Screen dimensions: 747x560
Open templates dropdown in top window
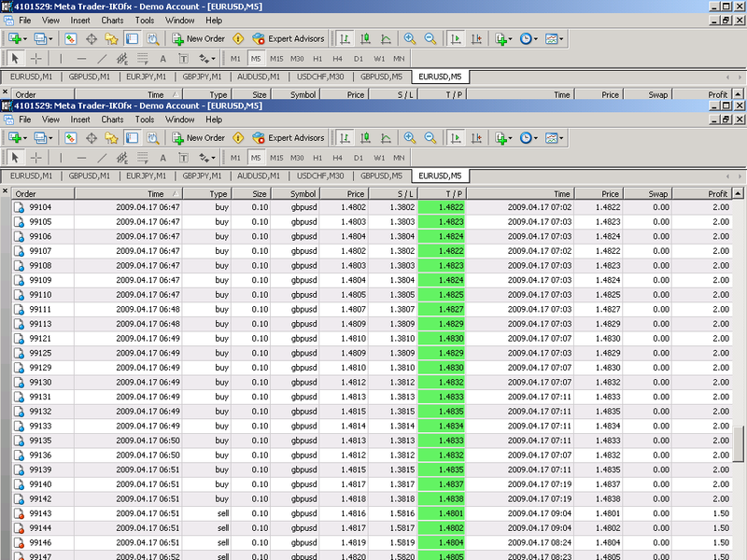[x=554, y=39]
